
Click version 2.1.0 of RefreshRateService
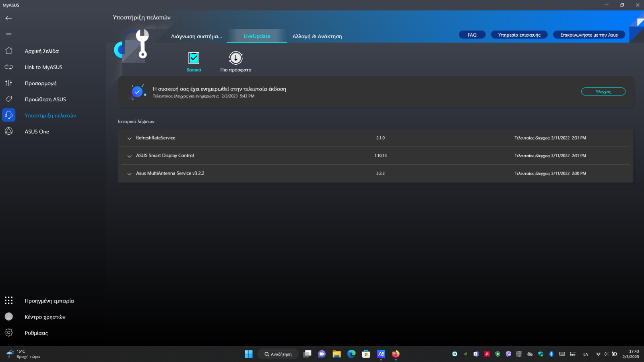coord(380,138)
